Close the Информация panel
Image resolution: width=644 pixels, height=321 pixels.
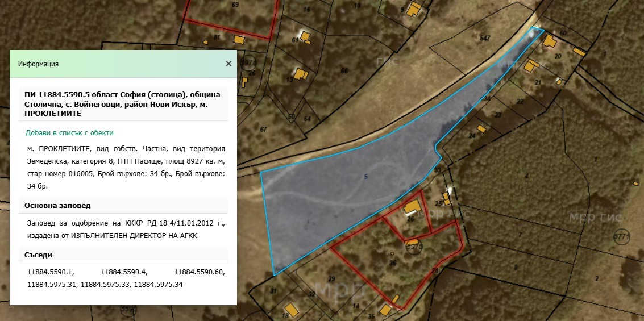coord(228,64)
